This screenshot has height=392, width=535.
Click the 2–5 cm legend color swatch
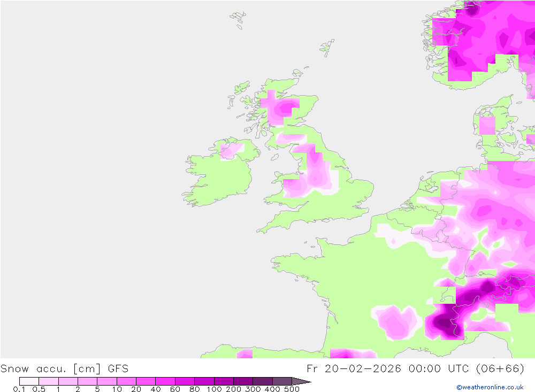pos(87,381)
